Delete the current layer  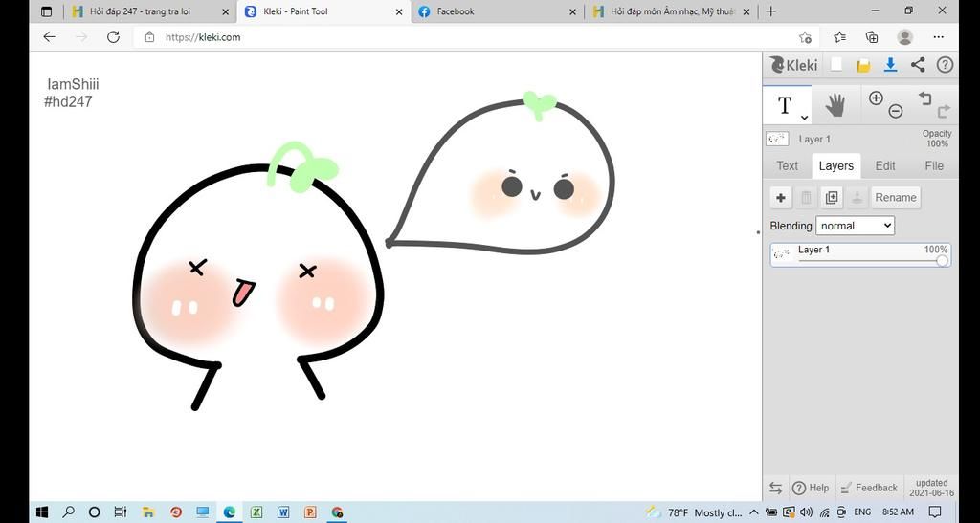coord(806,198)
